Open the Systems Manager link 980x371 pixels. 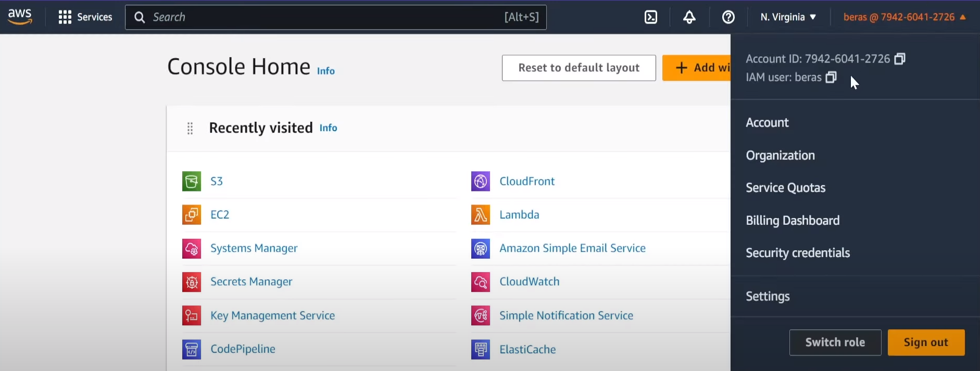[254, 248]
